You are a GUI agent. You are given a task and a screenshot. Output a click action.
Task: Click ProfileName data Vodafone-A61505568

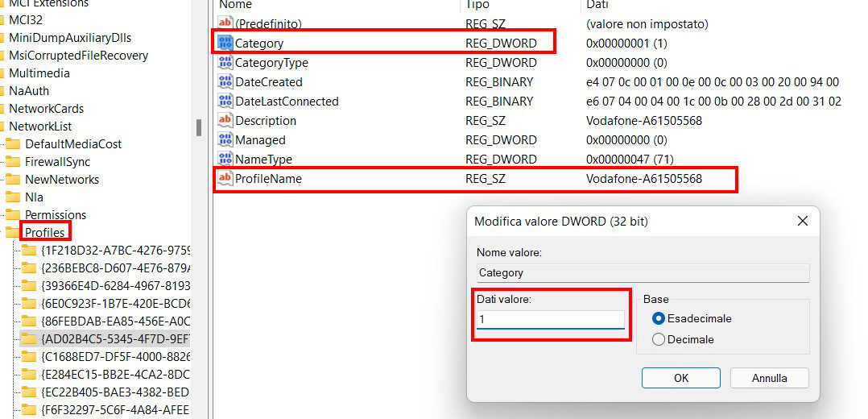[x=644, y=178]
